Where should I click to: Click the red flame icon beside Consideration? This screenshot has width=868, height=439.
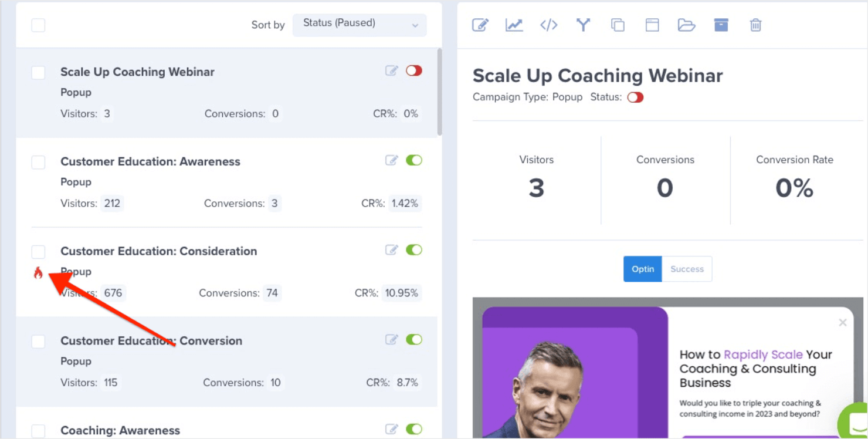[x=38, y=273]
